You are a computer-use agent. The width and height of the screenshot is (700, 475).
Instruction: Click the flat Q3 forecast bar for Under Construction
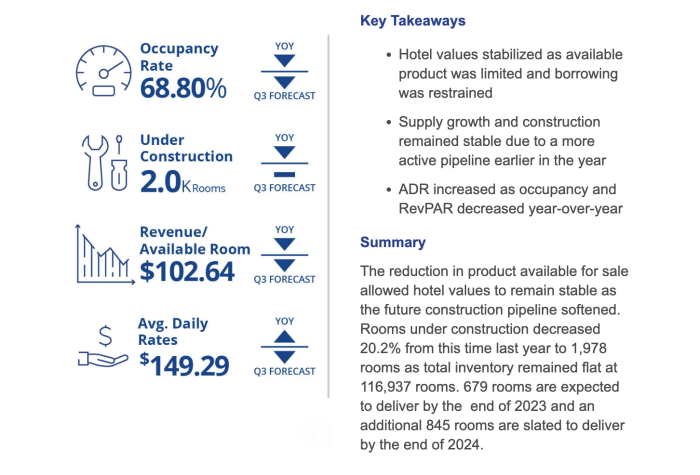[284, 171]
